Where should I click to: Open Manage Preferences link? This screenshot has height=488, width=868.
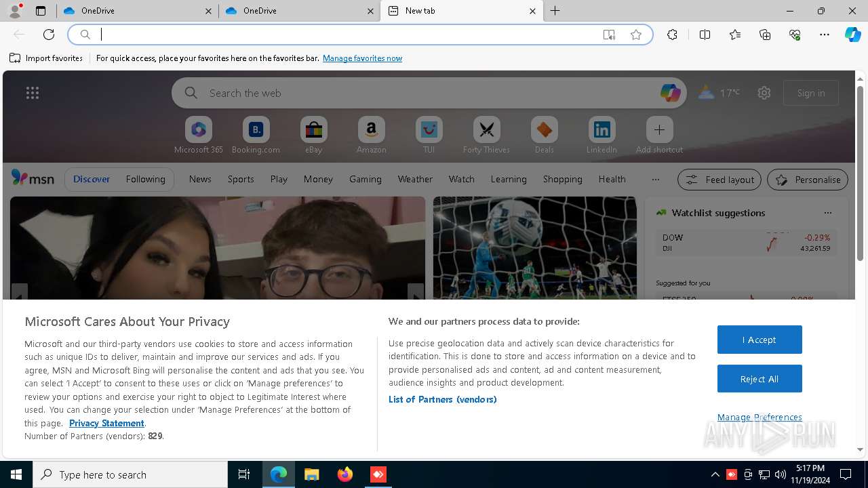[759, 417]
